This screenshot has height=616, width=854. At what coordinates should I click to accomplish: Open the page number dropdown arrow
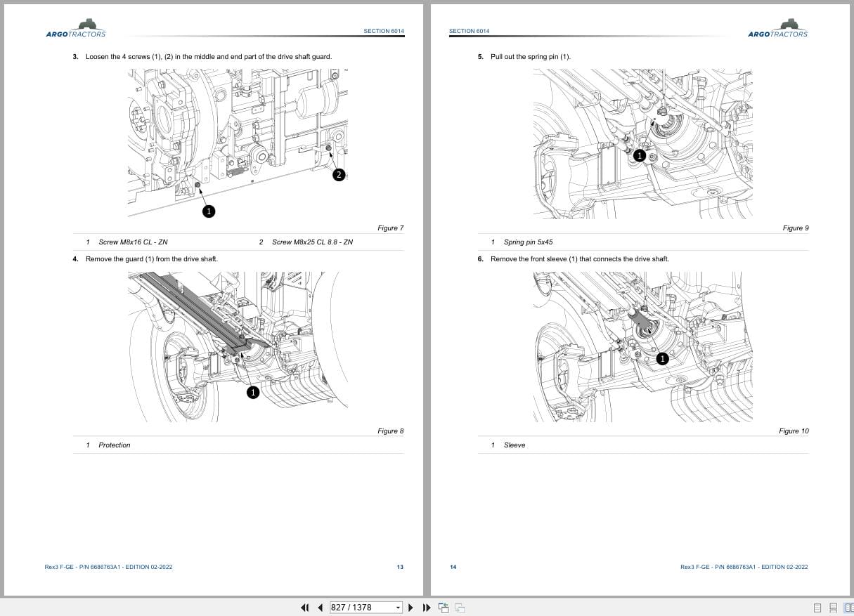(399, 607)
